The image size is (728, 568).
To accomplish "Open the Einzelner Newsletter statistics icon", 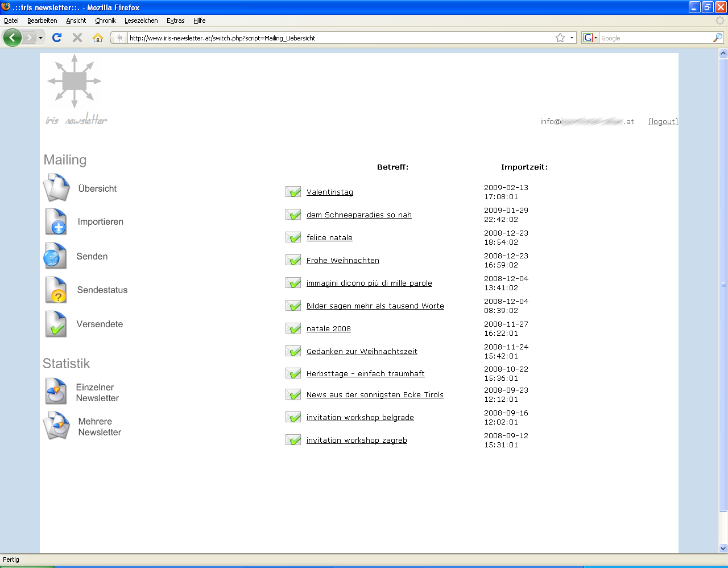I will (56, 392).
